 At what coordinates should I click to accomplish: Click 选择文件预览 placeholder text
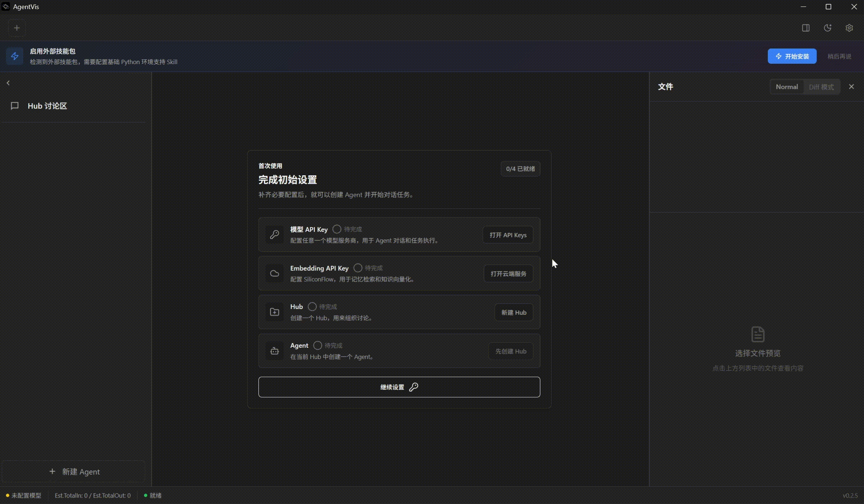point(757,353)
